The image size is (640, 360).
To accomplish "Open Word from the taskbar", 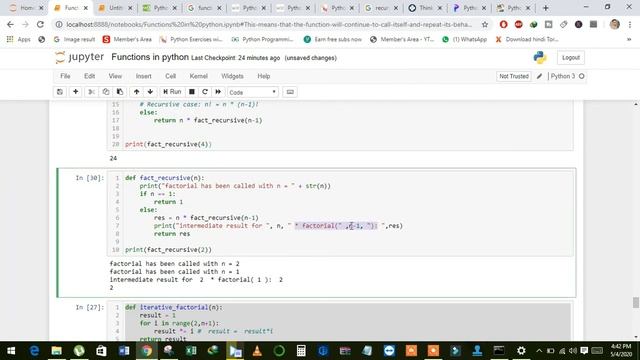I will [124, 351].
